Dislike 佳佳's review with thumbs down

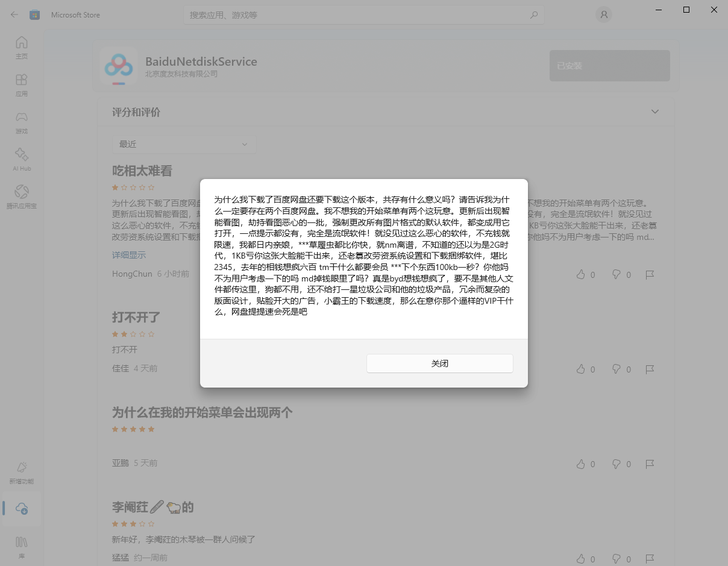pos(617,369)
